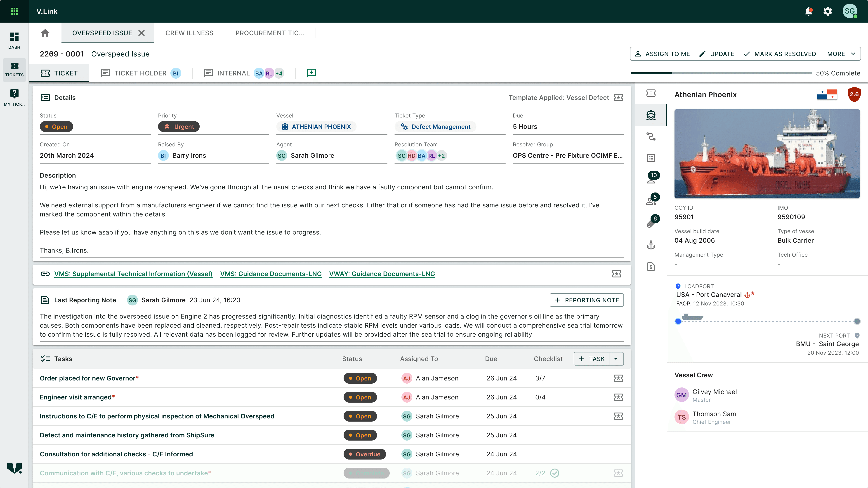Click add new conversation icon
This screenshot has height=488, width=868.
(x=311, y=73)
